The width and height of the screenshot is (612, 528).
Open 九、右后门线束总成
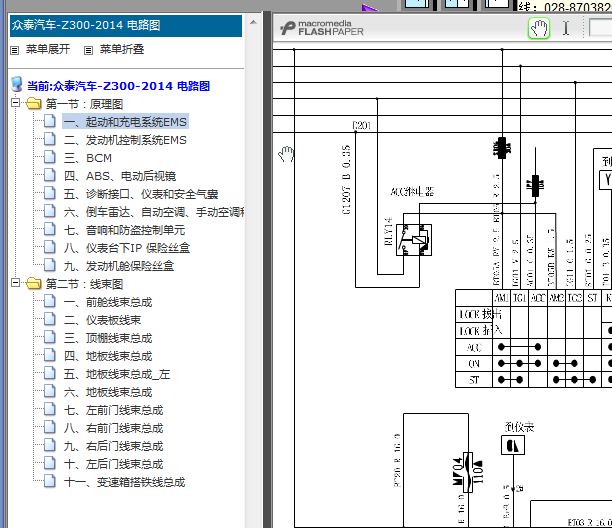pyautogui.click(x=113, y=446)
